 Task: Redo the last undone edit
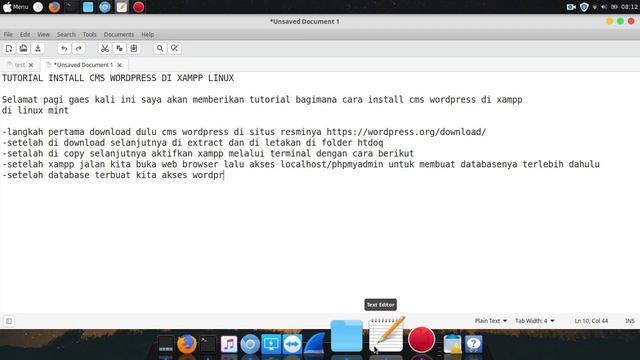[79, 49]
